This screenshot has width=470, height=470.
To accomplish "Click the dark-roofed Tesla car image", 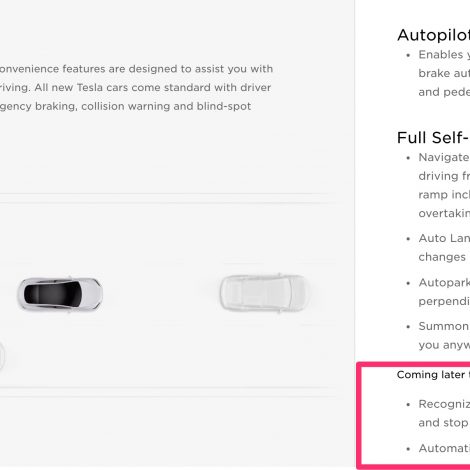I will 60,294.
